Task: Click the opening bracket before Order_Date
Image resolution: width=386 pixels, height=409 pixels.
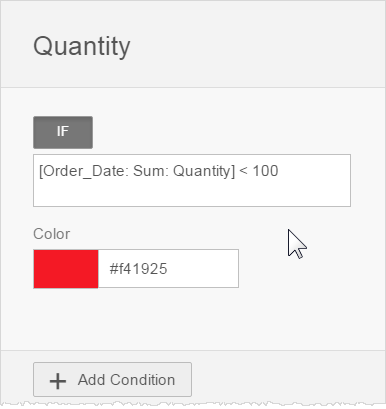Action: (x=41, y=172)
